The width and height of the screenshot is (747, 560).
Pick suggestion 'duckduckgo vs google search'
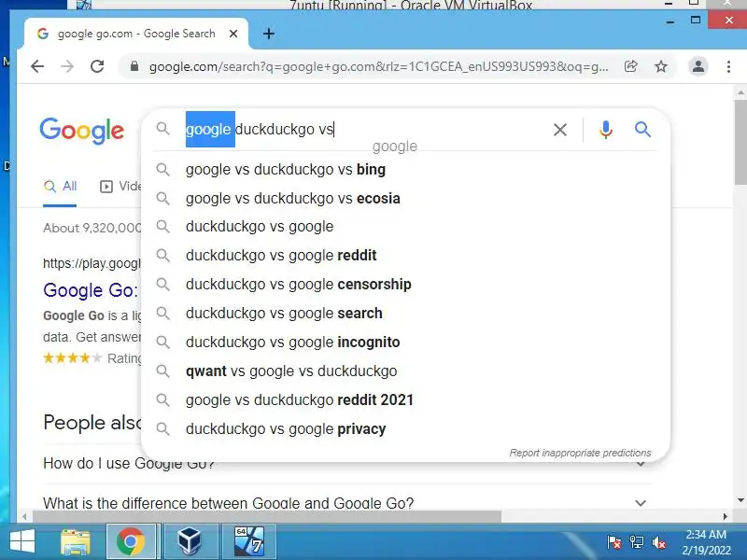click(406, 314)
